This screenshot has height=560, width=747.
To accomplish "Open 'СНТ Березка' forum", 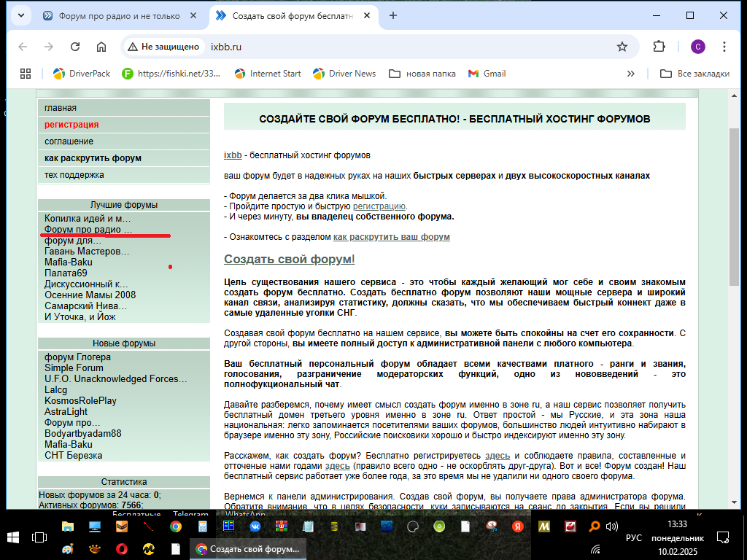I will point(74,456).
